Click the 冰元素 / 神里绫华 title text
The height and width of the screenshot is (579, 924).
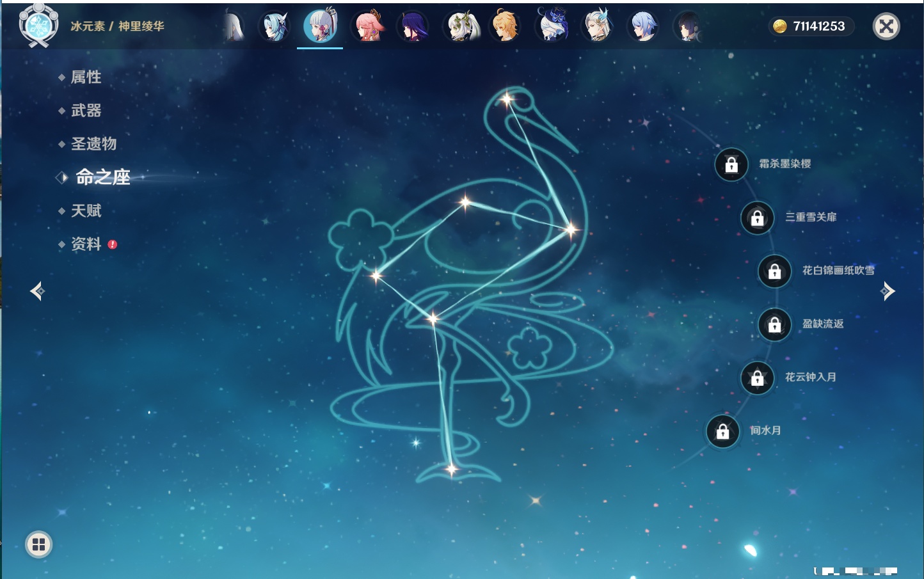click(x=117, y=26)
